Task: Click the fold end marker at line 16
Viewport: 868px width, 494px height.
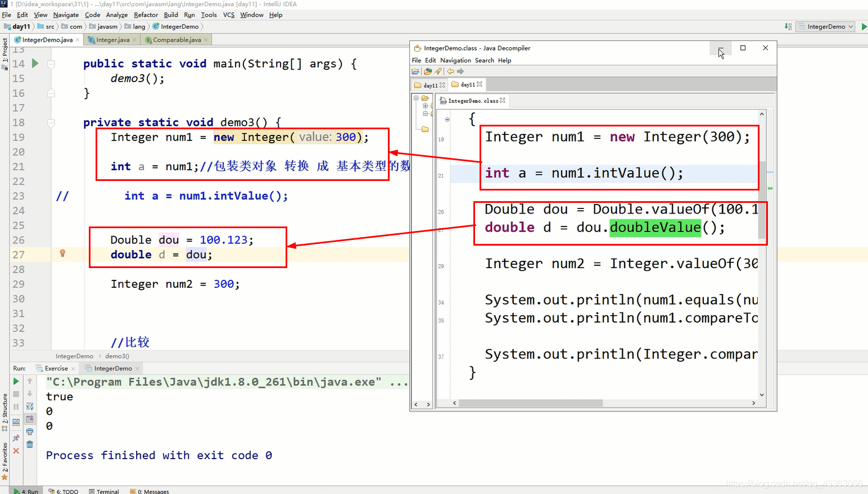Action: 51,93
